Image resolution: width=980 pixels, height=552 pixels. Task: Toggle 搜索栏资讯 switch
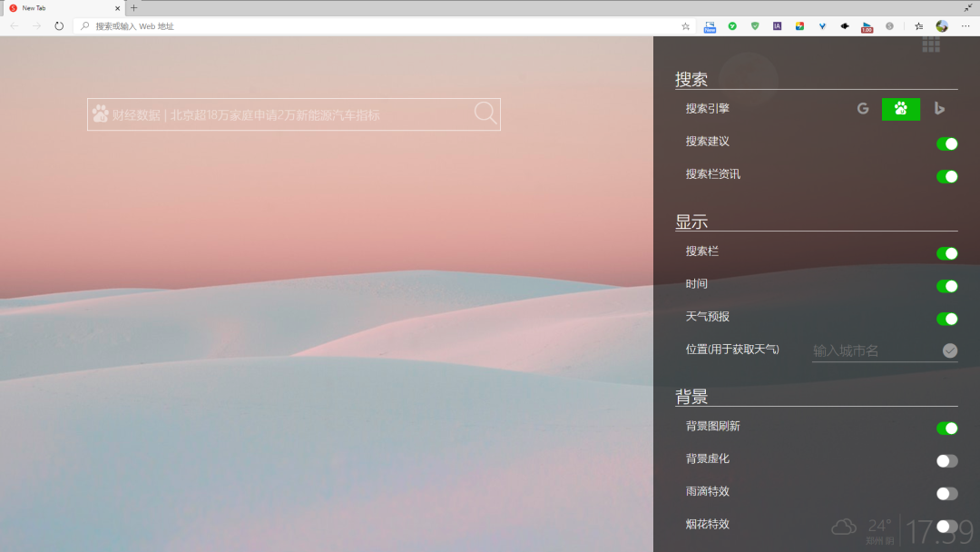[946, 176]
